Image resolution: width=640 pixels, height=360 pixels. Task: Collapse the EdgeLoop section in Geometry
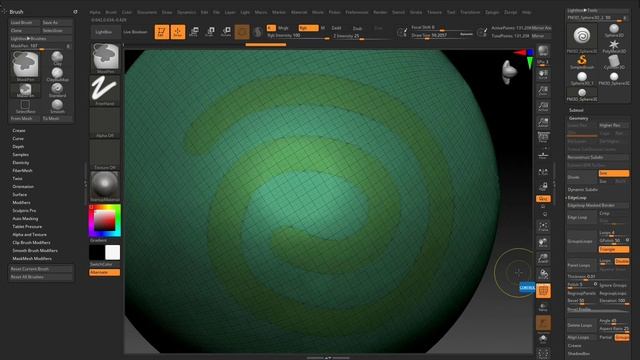(577, 198)
